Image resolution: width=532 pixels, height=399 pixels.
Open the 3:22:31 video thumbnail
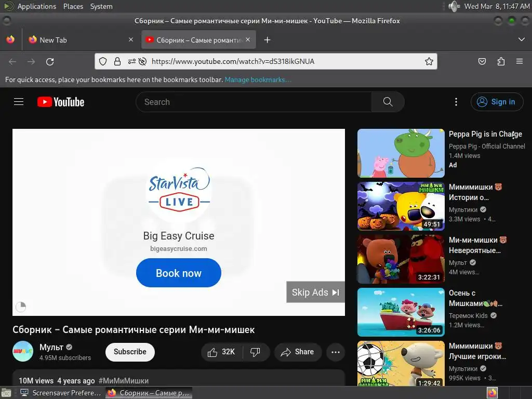[401, 259]
